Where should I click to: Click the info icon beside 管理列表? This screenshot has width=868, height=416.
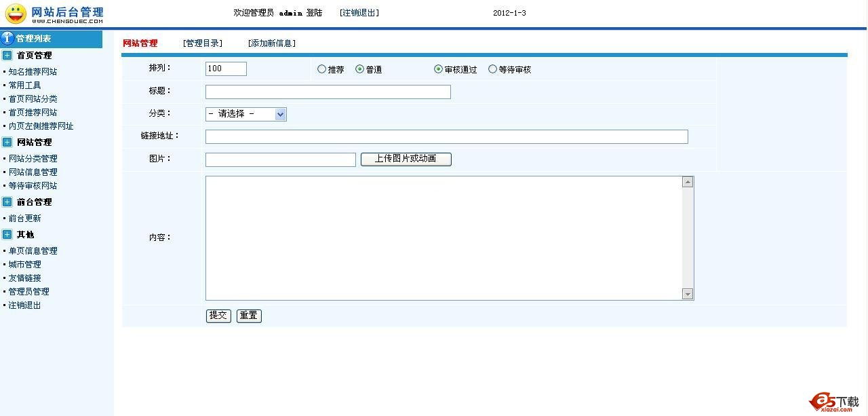pyautogui.click(x=8, y=39)
